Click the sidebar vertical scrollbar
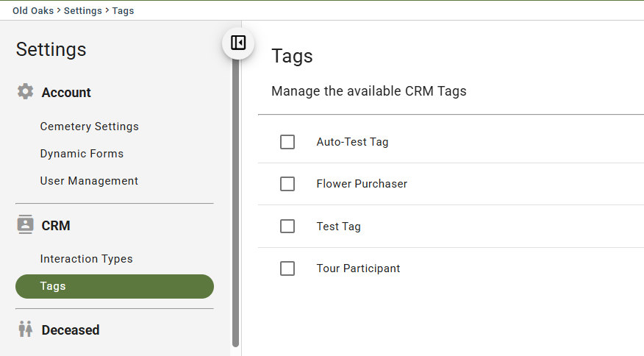644x356 pixels. click(235, 202)
